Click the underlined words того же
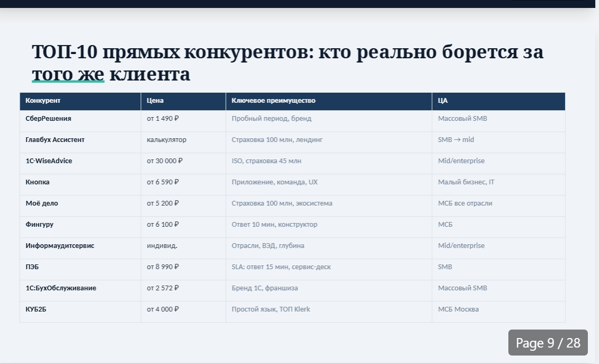 tap(68, 75)
